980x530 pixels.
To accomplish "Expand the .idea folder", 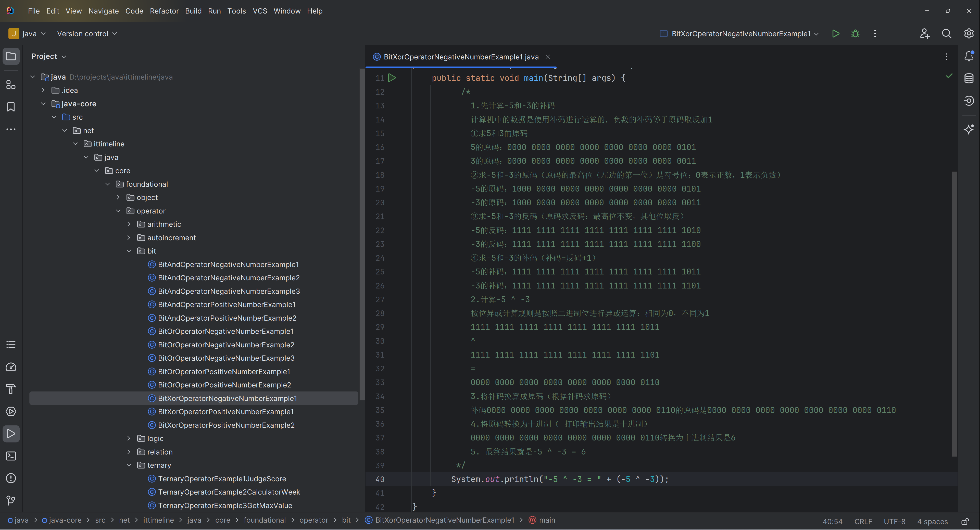I will [43, 90].
